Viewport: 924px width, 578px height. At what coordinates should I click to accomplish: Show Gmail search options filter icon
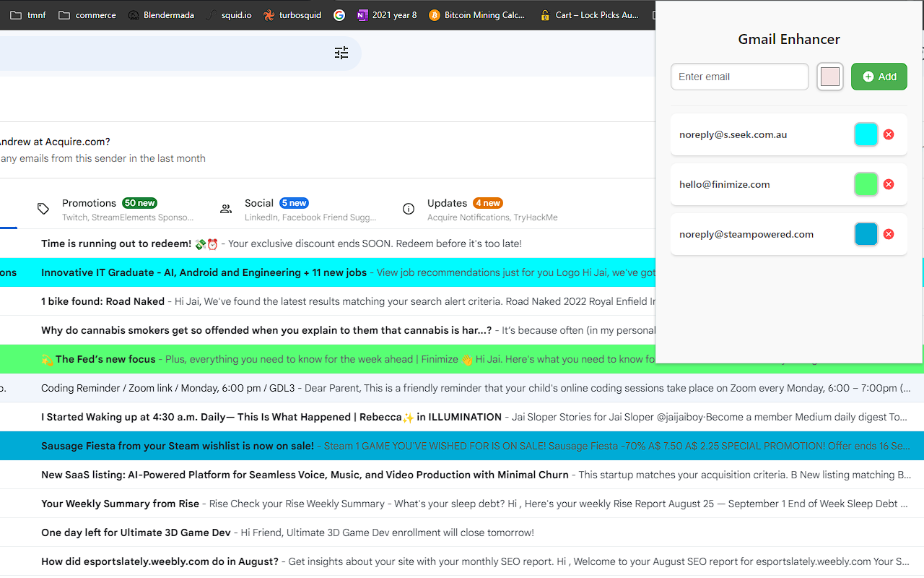[341, 53]
